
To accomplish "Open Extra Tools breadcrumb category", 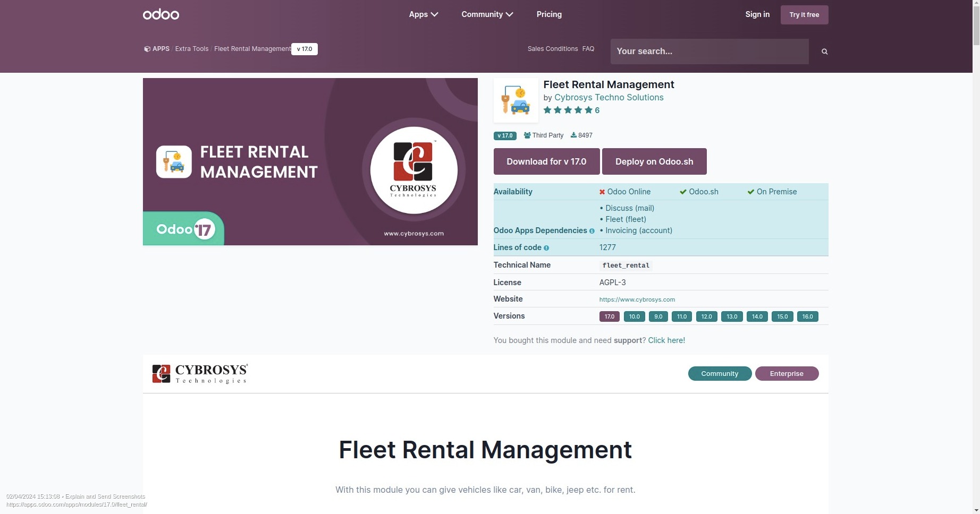I will (x=192, y=49).
